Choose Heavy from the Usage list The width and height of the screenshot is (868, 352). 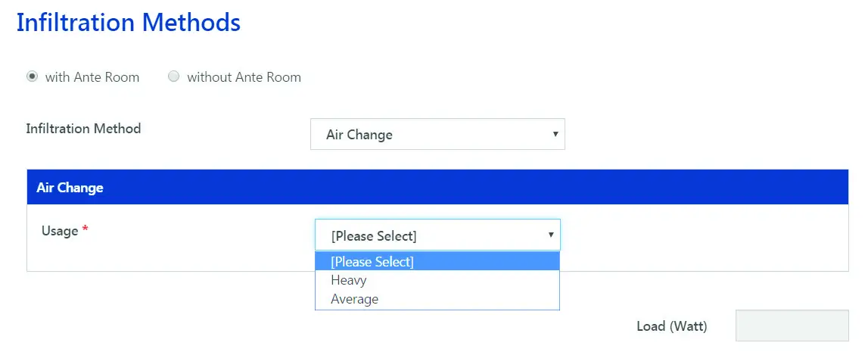(349, 280)
